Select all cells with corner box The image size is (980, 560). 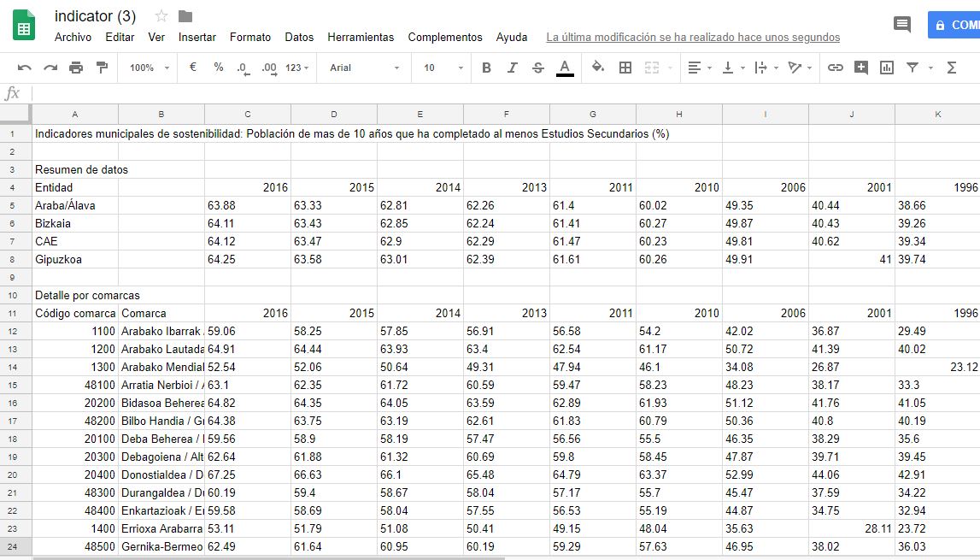point(15,114)
